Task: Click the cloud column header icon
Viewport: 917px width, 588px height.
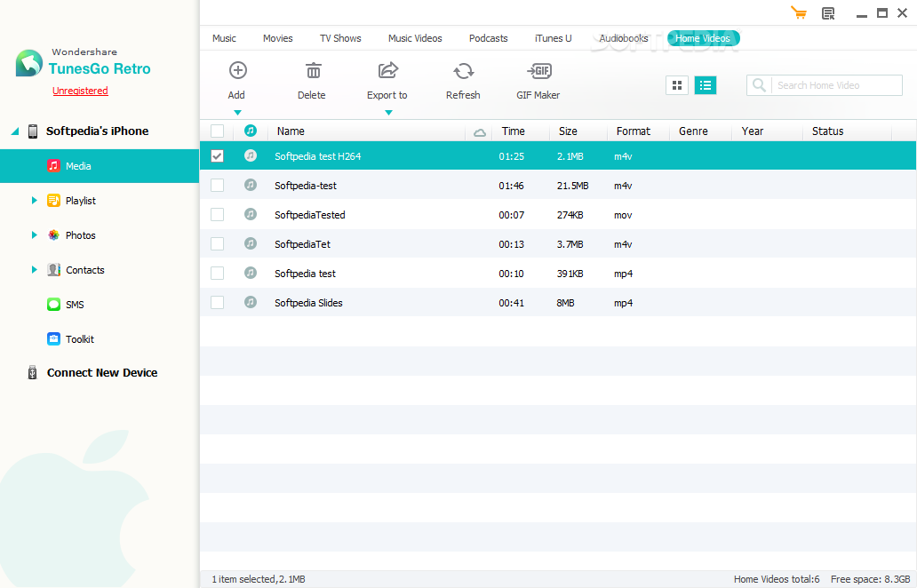Action: pyautogui.click(x=480, y=132)
